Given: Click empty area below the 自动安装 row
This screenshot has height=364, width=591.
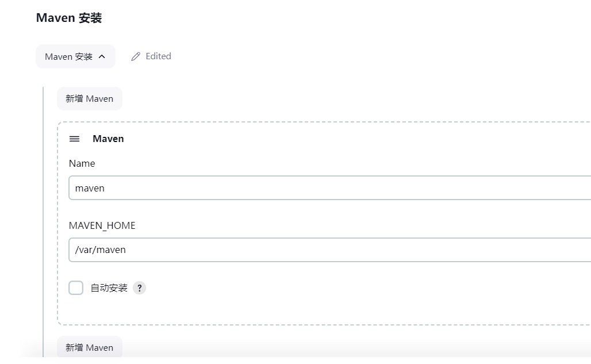Looking at the screenshot, I should coord(287,311).
